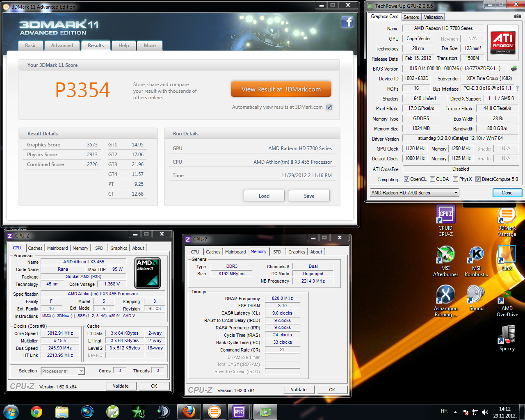
Task: Switch to the Sensors tab in GPU-Z
Action: point(411,17)
